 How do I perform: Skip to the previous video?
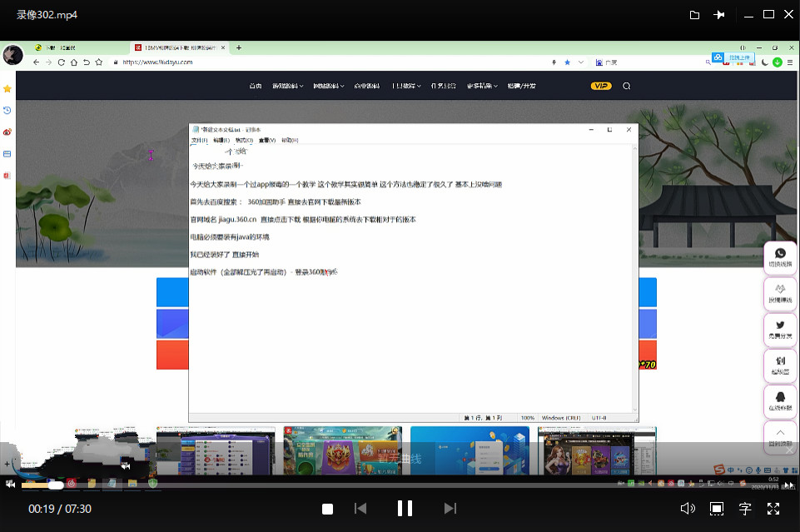(x=360, y=509)
